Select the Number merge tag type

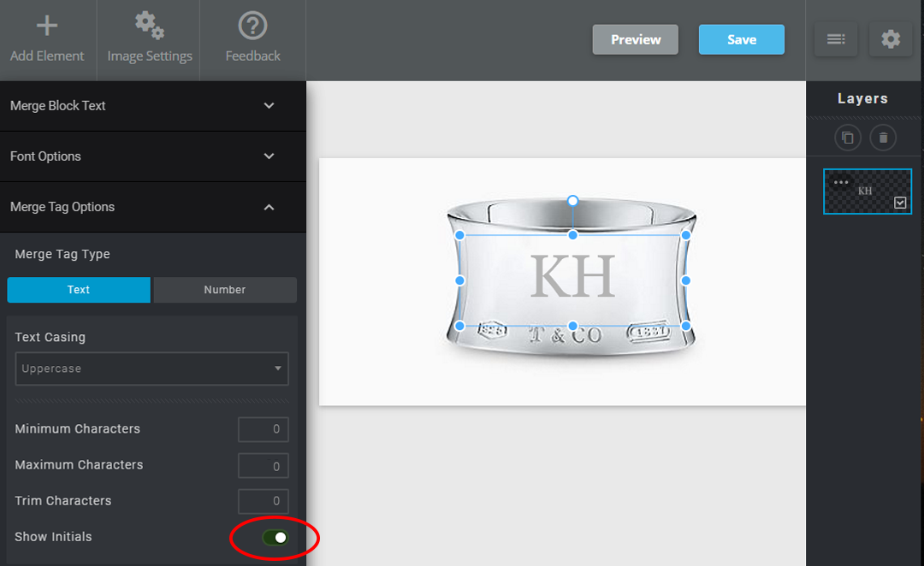point(225,290)
